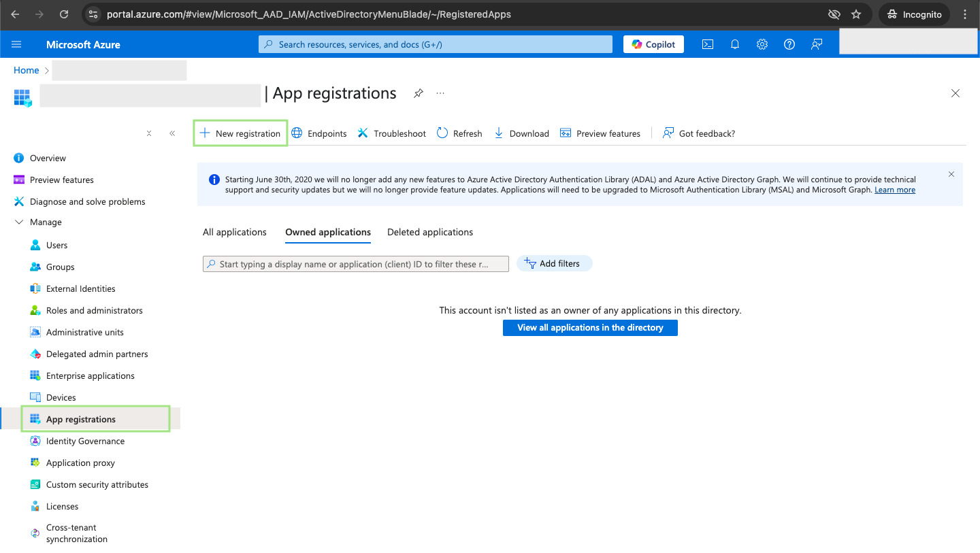Open the ellipsis menu beside the pin
The width and height of the screenshot is (980, 553).
[440, 93]
